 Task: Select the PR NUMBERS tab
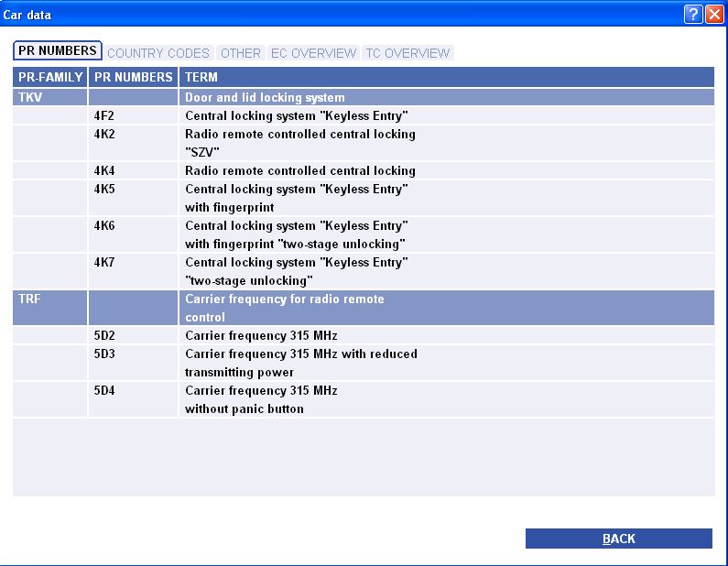coord(58,51)
